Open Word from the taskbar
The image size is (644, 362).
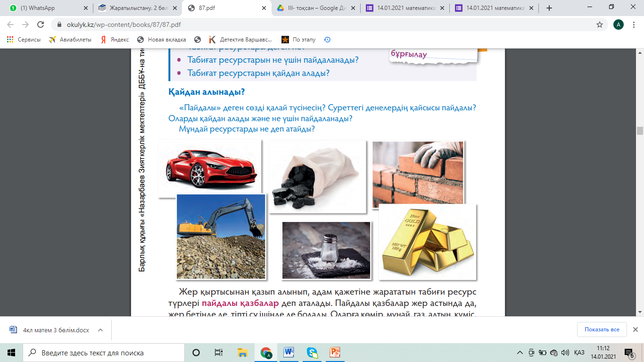tap(289, 353)
